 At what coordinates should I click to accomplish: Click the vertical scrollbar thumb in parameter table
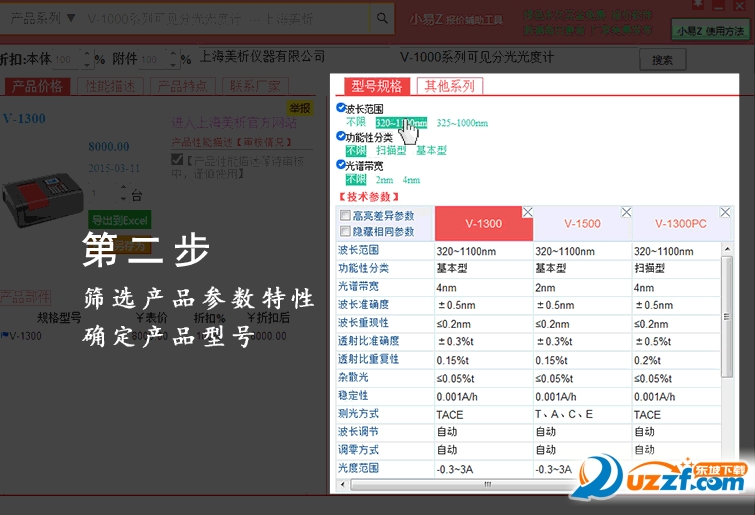coord(727,316)
